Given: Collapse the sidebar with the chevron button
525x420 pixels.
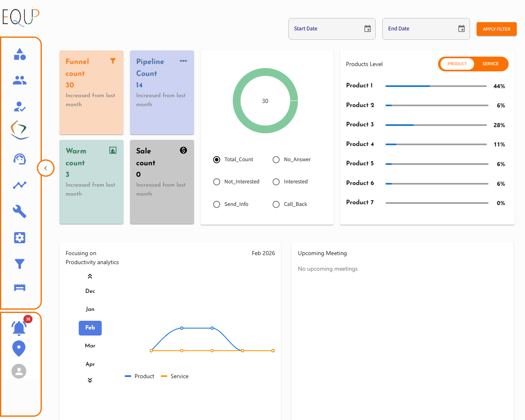Looking at the screenshot, I should tap(46, 168).
